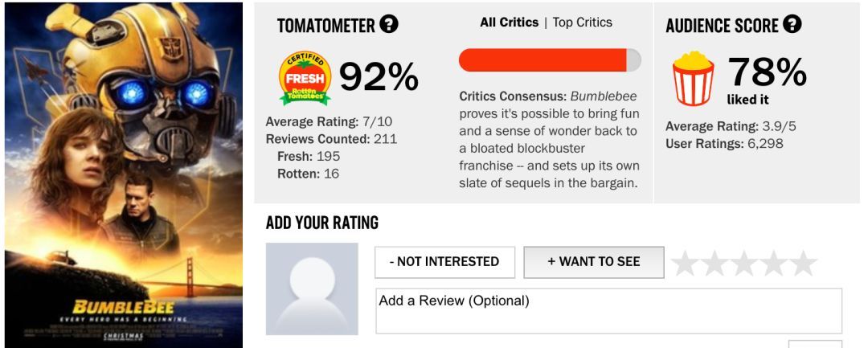Select the second rating star

[714, 263]
